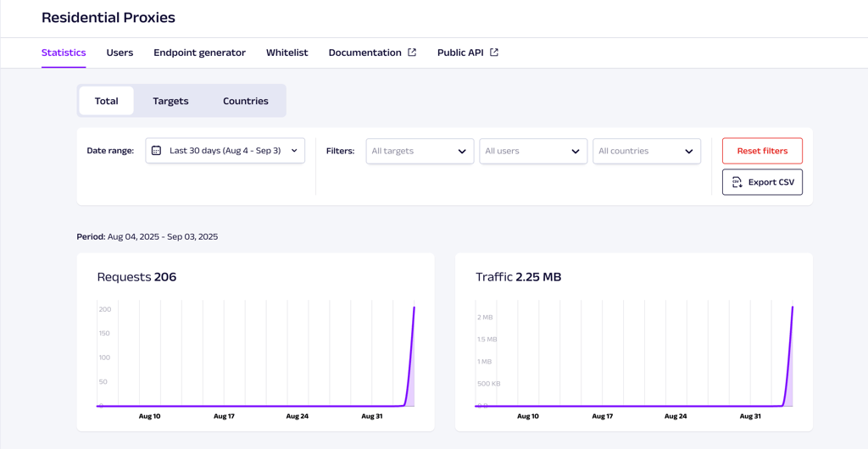The image size is (868, 449).
Task: Click the Traffic 2.25 MB heading
Action: click(x=519, y=277)
